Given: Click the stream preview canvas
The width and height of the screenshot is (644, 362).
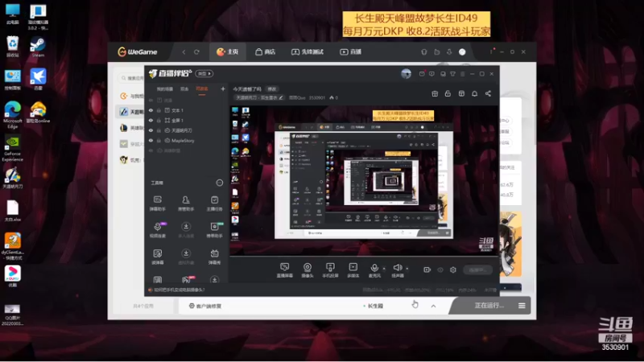Looking at the screenshot, I should (364, 181).
